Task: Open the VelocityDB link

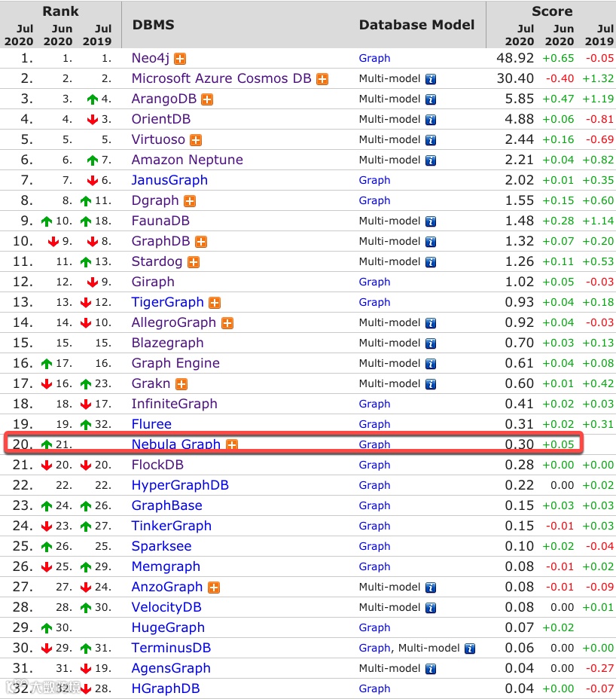Action: click(x=166, y=607)
